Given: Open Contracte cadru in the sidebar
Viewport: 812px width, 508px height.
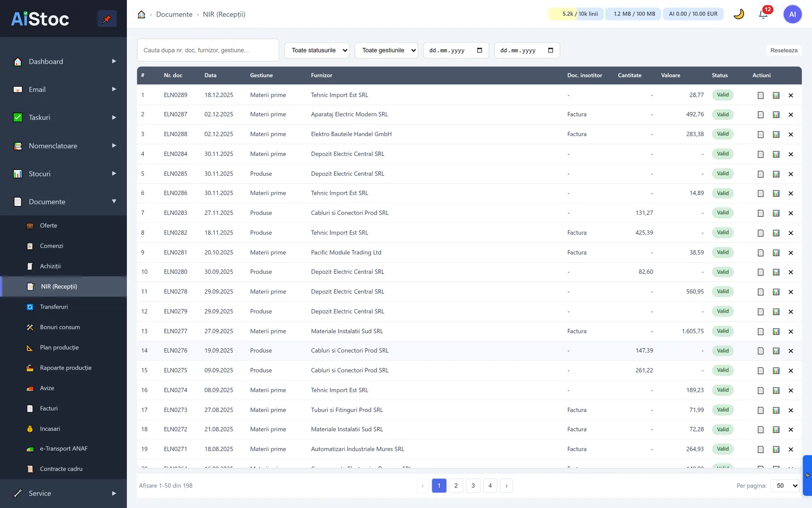Looking at the screenshot, I should click(x=63, y=469).
